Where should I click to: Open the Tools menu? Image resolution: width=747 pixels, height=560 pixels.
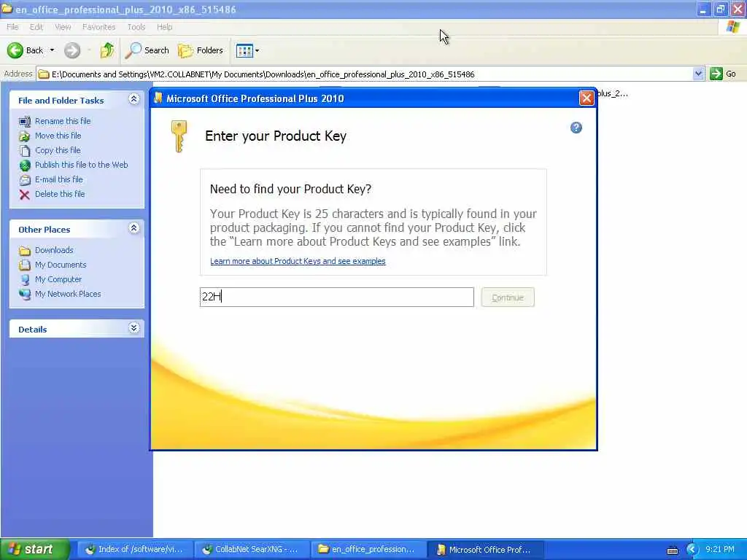(136, 27)
